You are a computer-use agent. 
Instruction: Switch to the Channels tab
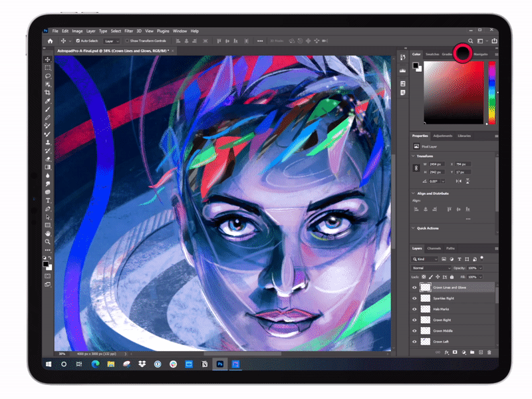click(434, 249)
